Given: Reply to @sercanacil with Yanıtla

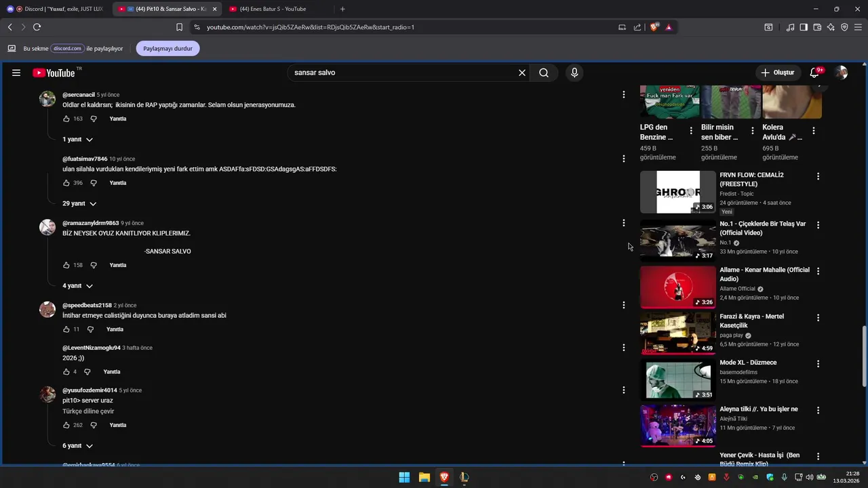Looking at the screenshot, I should (118, 119).
